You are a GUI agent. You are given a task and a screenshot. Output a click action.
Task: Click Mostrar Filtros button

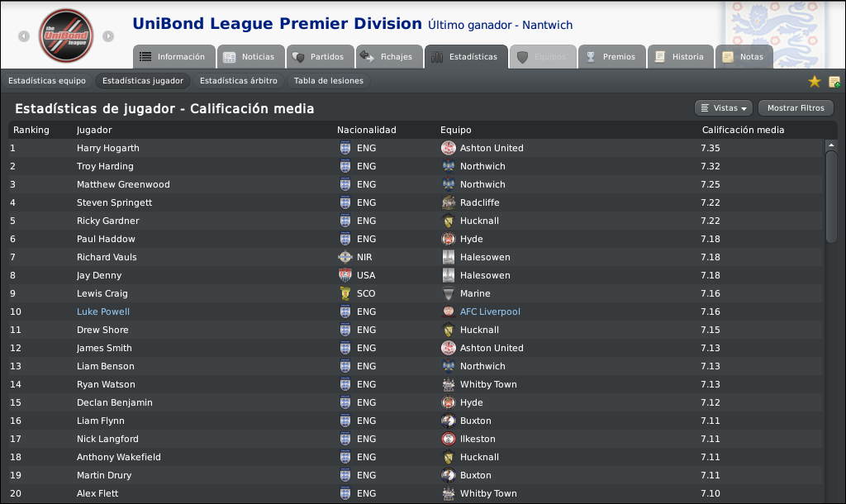(796, 108)
